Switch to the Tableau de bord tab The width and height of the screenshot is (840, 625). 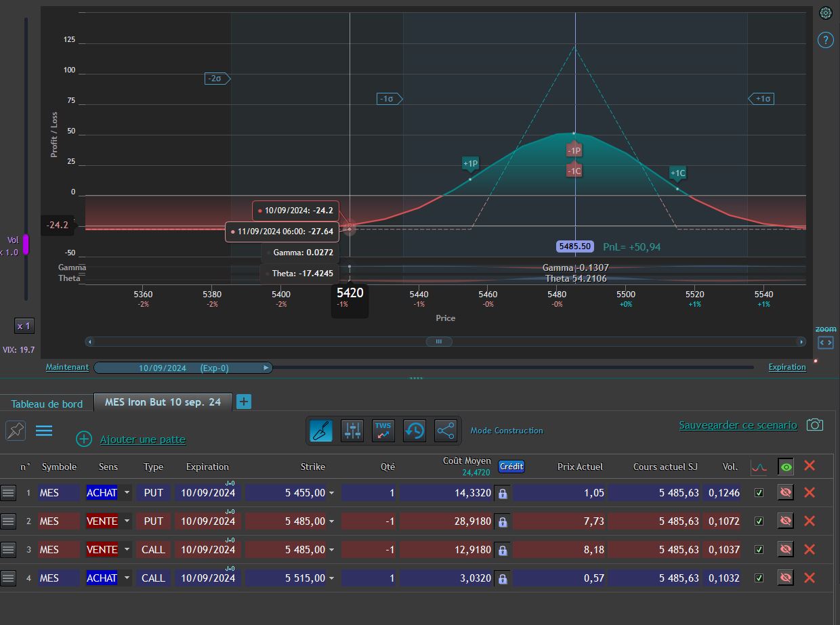[47, 404]
